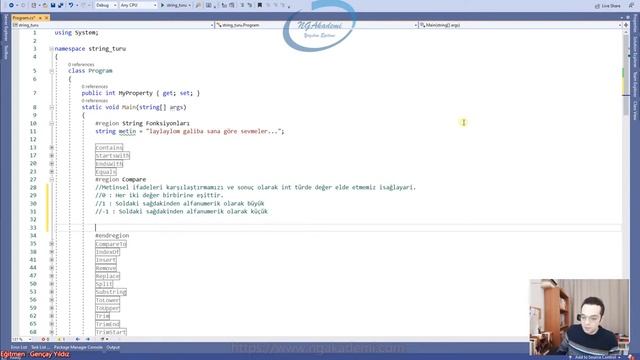This screenshot has width=640, height=360.
Task: Expand the collapsed IndexOf region
Action: click(x=51, y=252)
